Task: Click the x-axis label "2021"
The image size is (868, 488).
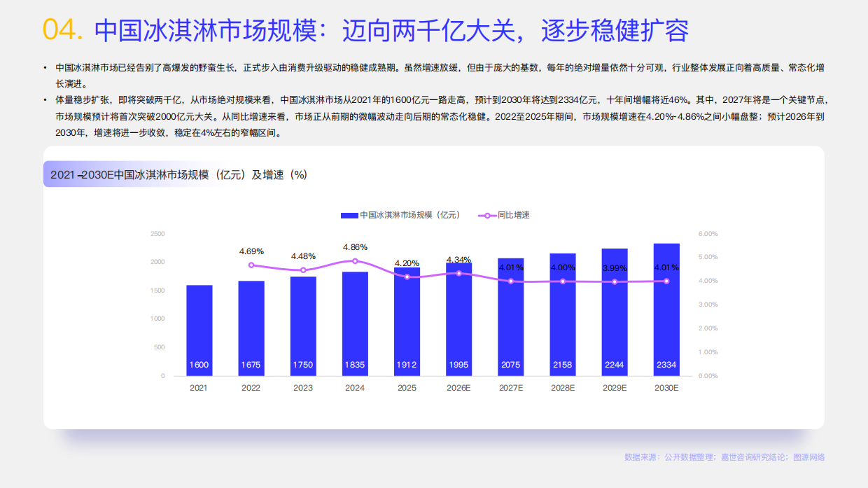Action: coord(199,388)
